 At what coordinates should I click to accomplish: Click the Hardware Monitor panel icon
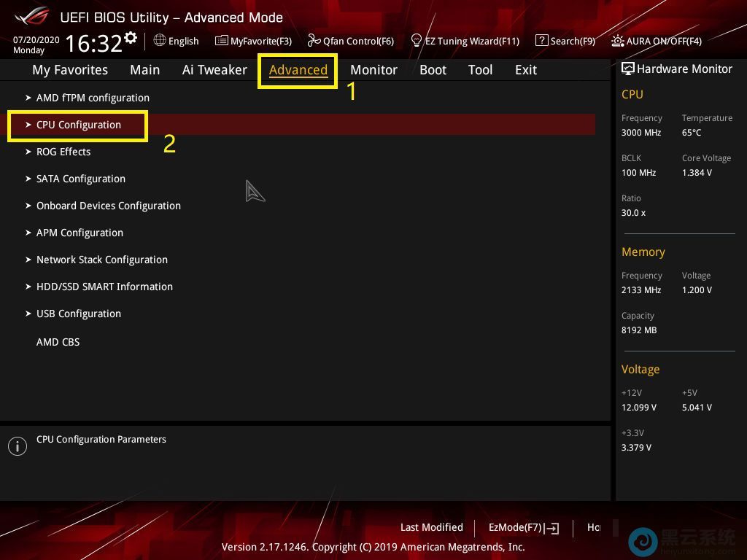point(628,68)
